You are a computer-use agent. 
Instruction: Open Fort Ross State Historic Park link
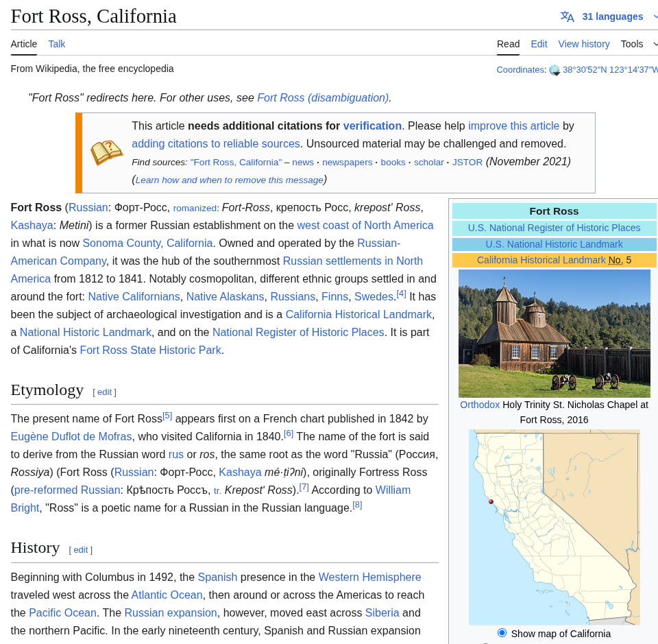click(x=150, y=350)
